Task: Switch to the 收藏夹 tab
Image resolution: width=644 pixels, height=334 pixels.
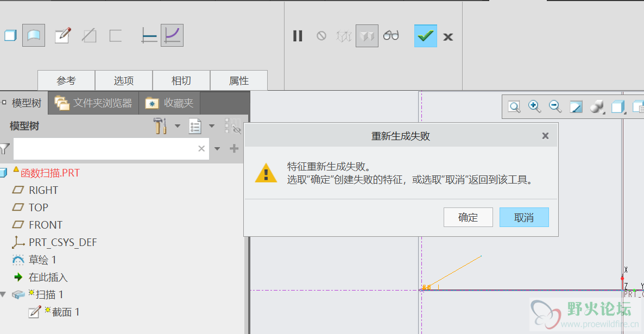Action: click(169, 103)
